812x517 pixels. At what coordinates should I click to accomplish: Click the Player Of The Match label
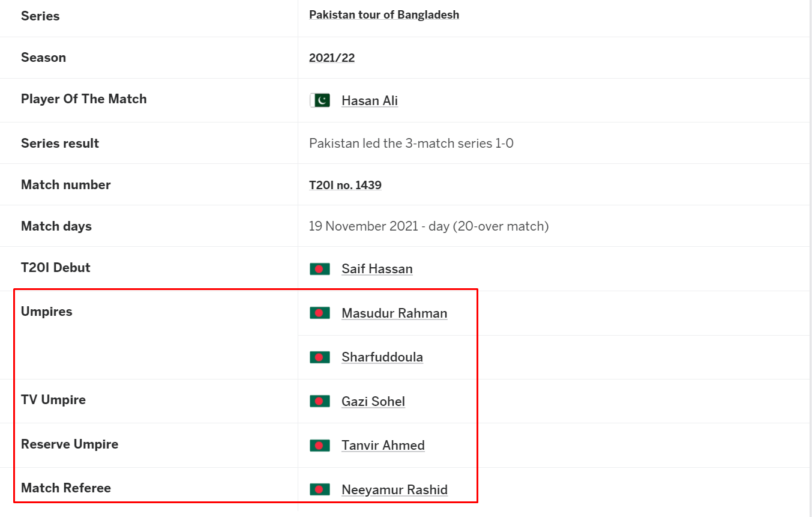[84, 99]
